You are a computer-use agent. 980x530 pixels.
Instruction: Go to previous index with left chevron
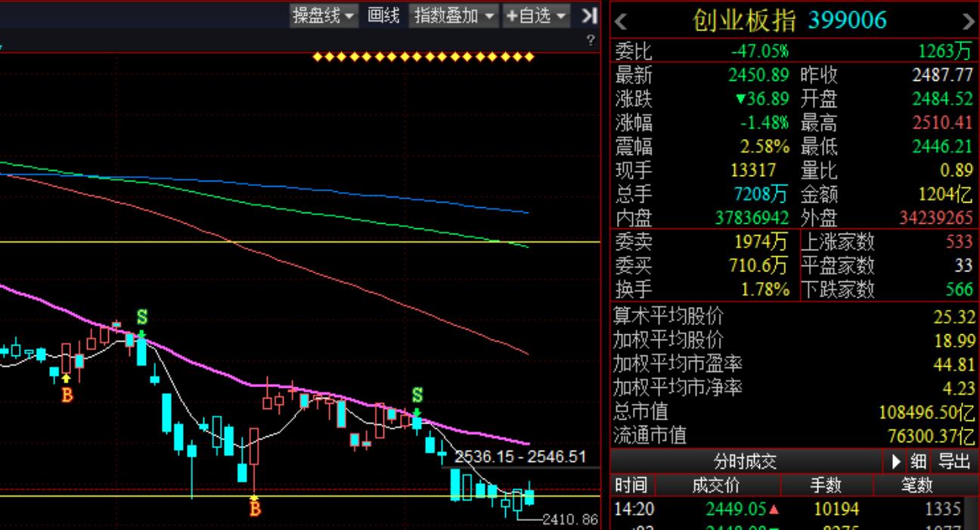click(622, 21)
